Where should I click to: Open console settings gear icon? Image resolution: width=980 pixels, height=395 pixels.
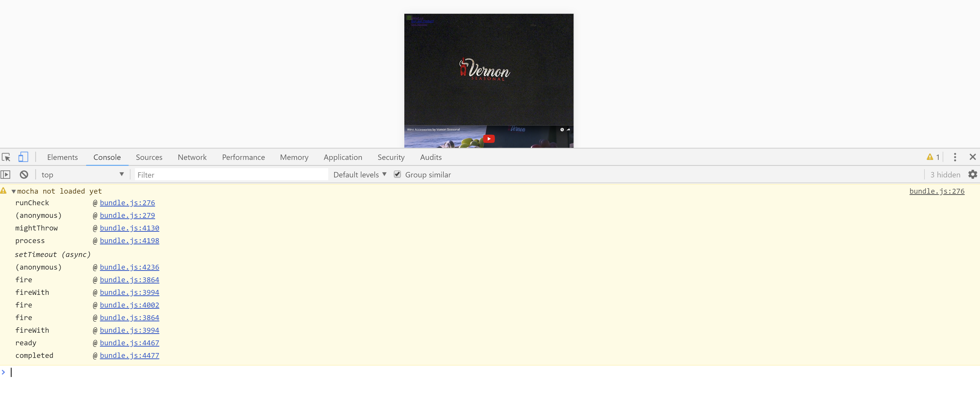coord(972,175)
